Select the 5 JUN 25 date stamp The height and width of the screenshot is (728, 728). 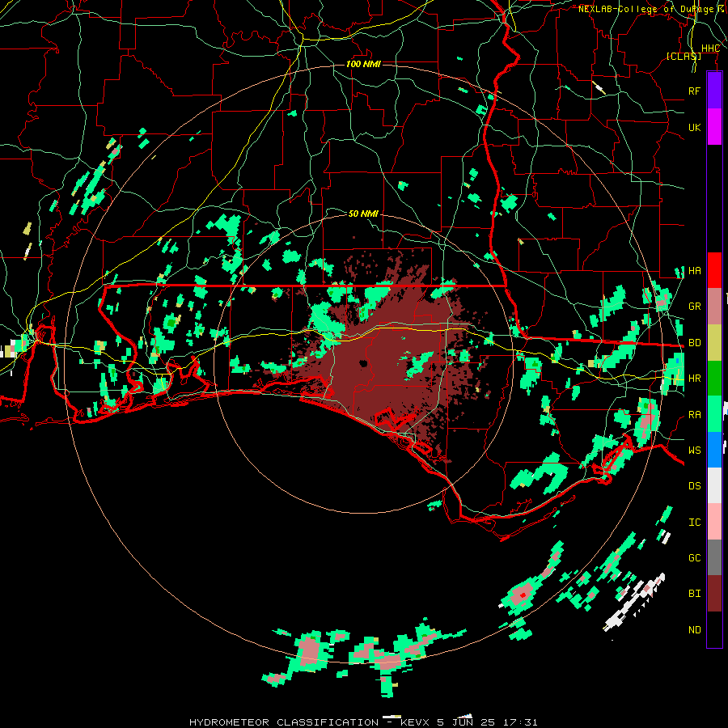(466, 722)
